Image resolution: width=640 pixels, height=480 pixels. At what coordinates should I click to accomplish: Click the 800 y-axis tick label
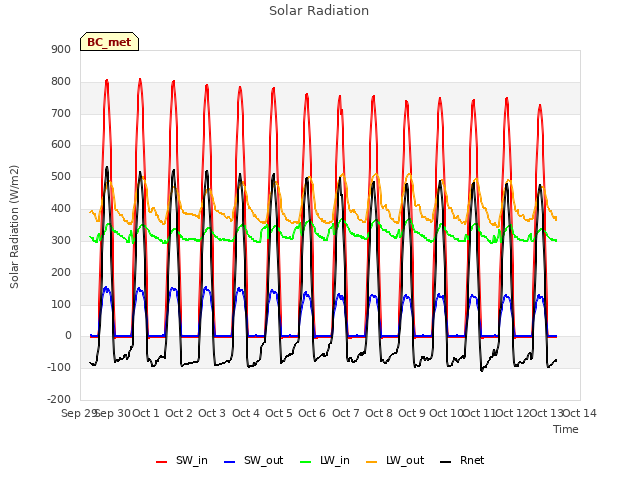coord(61,82)
